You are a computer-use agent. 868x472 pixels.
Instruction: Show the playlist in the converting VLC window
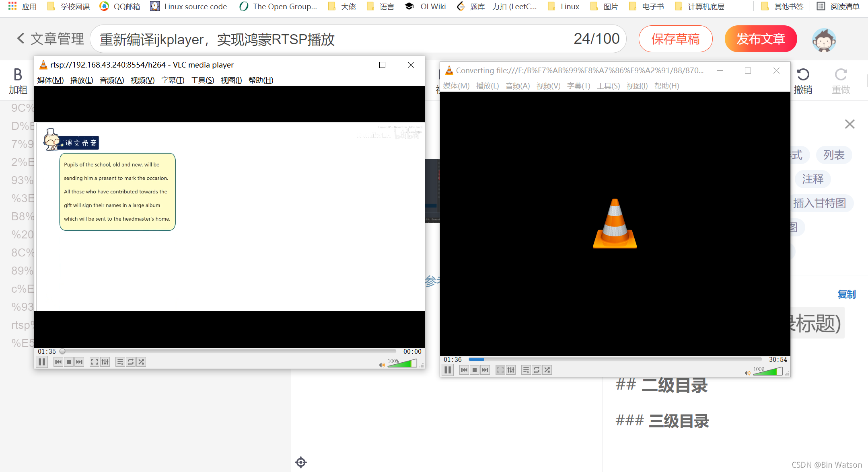pos(526,370)
